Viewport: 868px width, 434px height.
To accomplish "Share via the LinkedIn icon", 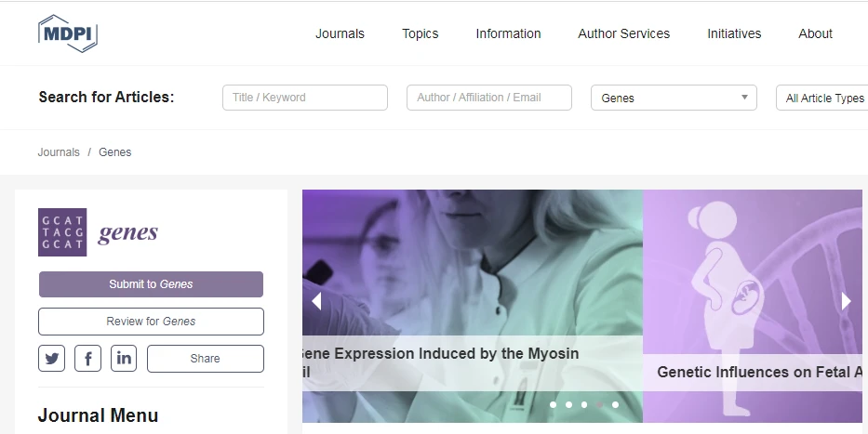I will (x=124, y=358).
